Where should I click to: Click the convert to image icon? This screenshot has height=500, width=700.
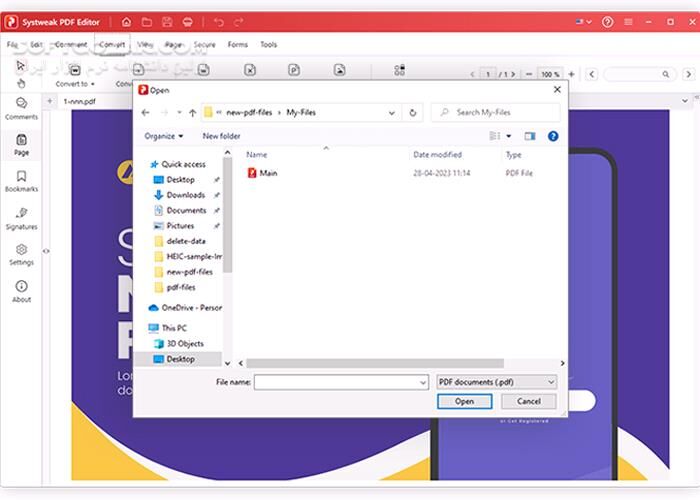coord(340,70)
